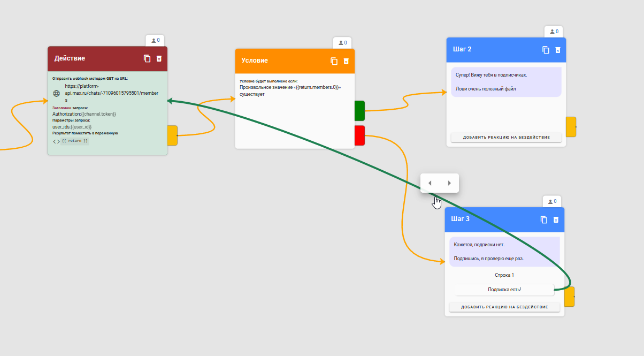Delete the Шаг 2 block

pos(558,50)
